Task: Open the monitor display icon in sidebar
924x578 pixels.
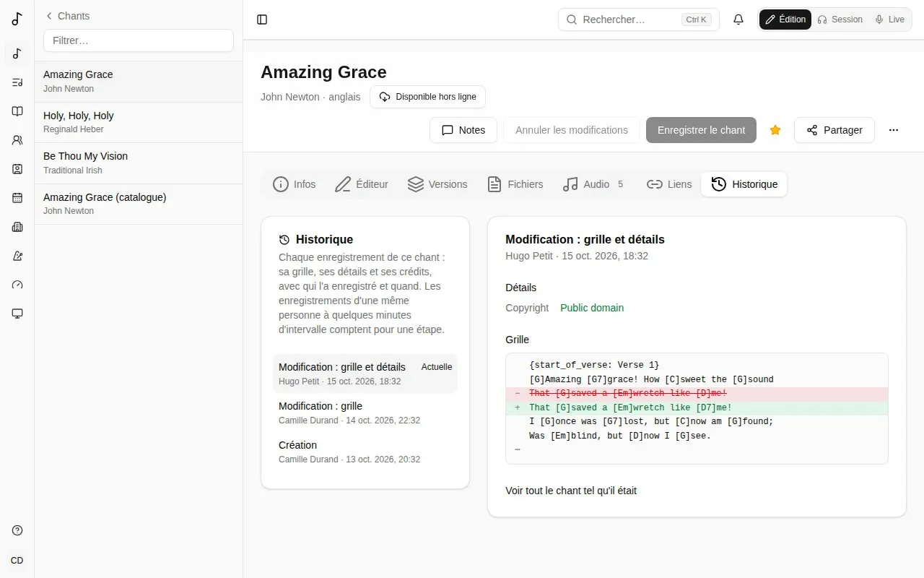Action: tap(17, 314)
